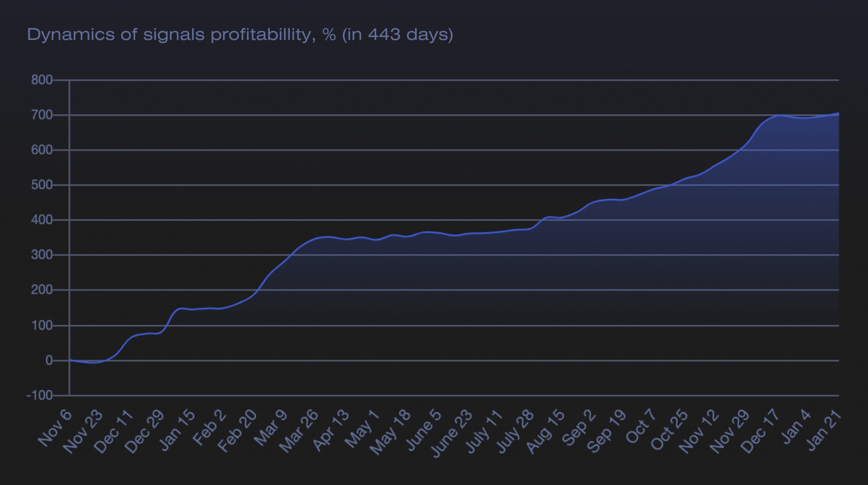Select the Jan 4 date label
The height and width of the screenshot is (485, 868).
pos(796,427)
